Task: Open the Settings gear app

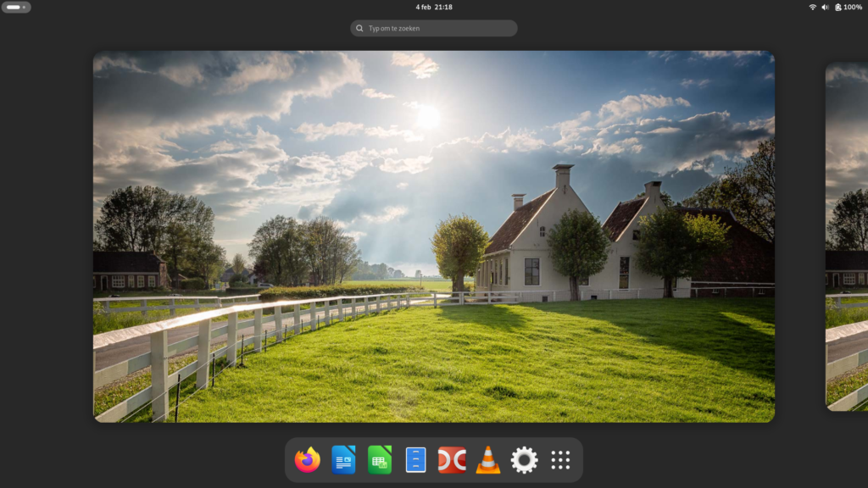Action: tap(524, 460)
